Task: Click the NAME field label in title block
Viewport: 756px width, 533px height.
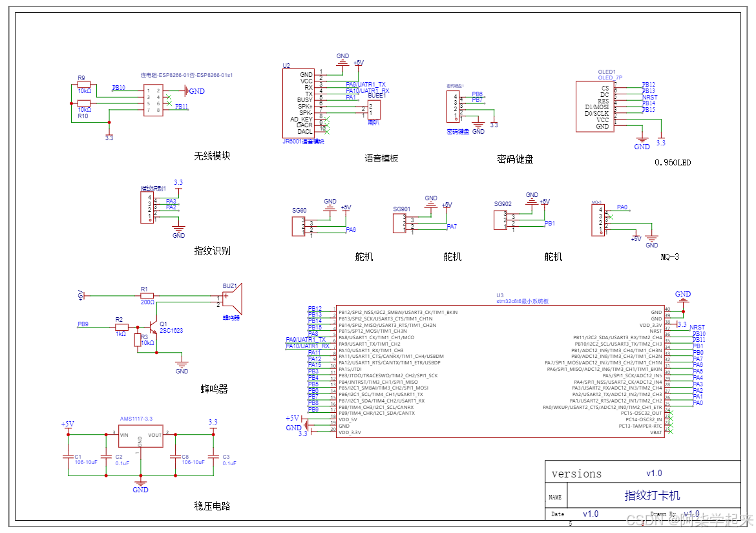Action: coord(555,497)
